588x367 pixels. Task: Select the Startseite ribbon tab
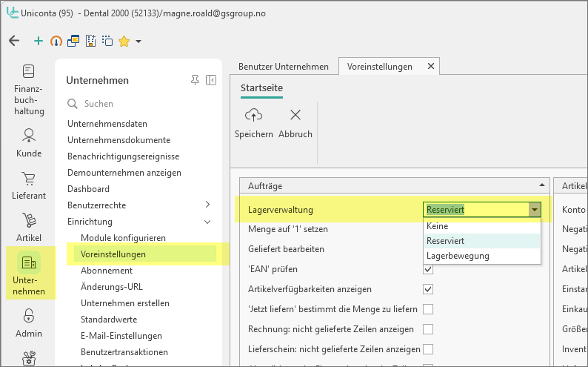pyautogui.click(x=261, y=87)
